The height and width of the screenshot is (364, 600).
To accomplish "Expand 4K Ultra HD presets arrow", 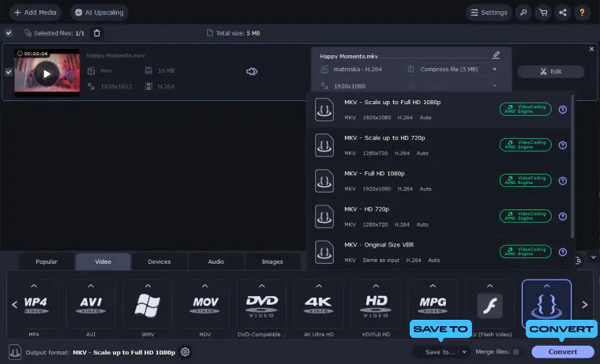I will [319, 286].
